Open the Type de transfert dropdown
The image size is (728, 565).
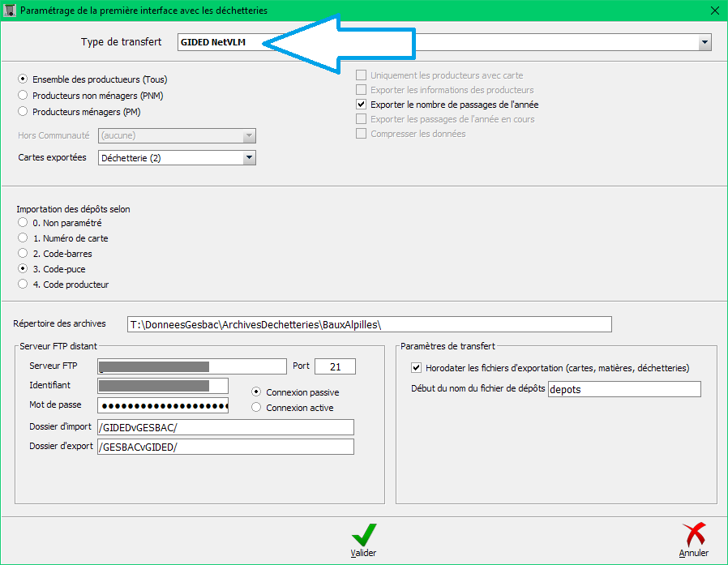(x=704, y=42)
